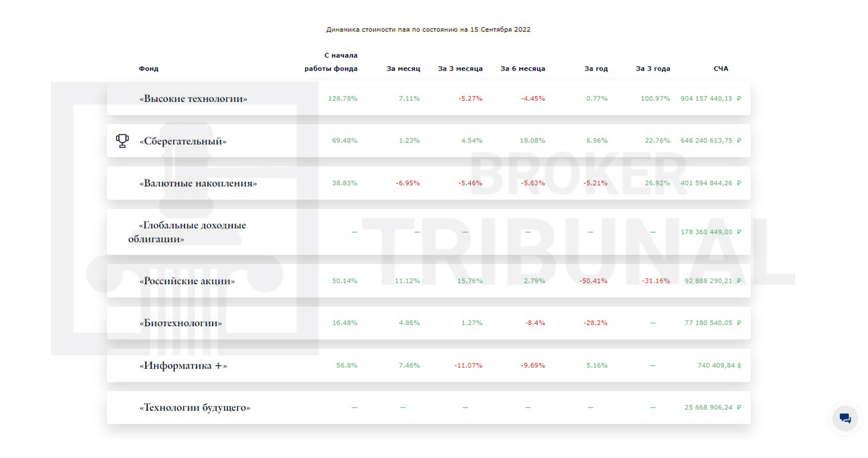Select the -6.95% monthly value
Screen dimensions: 868x458
tap(407, 183)
